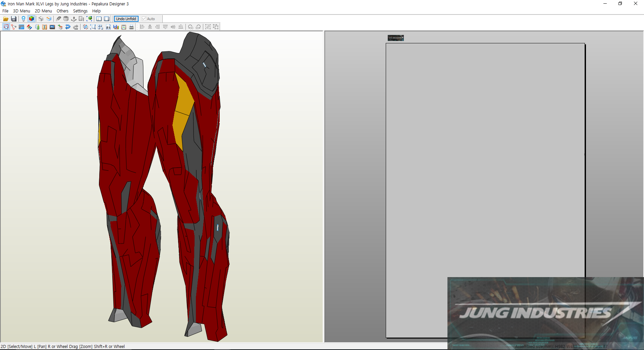Click the rotate 90 clockwise icon

198,27
